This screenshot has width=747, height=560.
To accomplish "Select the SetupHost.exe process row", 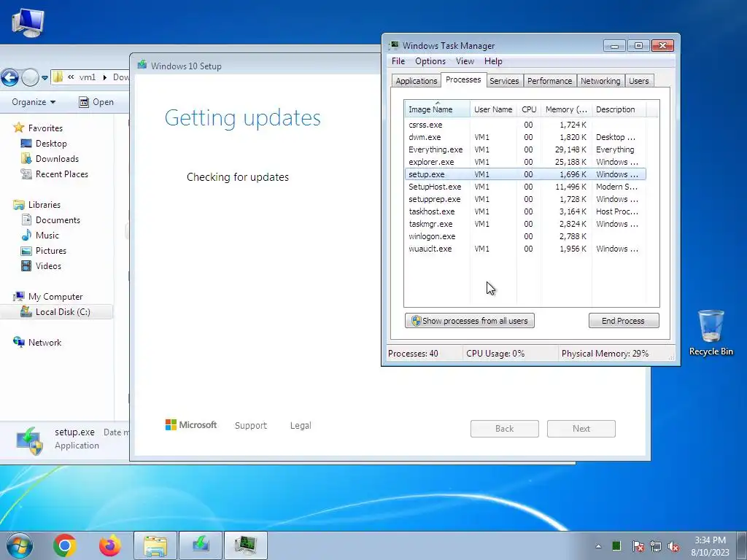I will pyautogui.click(x=525, y=186).
